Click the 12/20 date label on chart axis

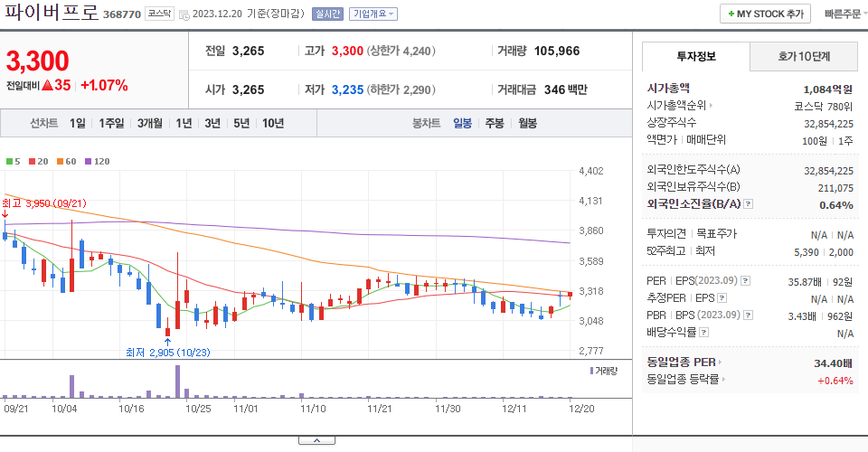(581, 409)
